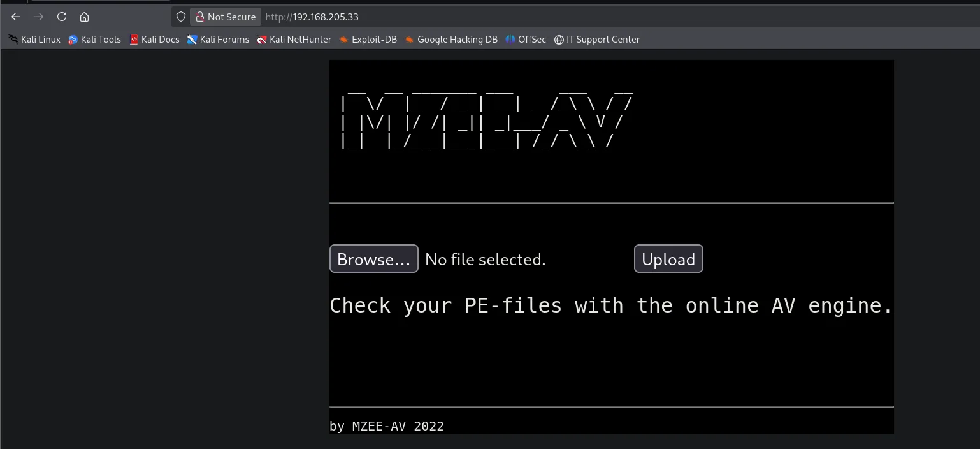Image resolution: width=980 pixels, height=449 pixels.
Task: Open the Not Secure connection info
Action: point(226,17)
